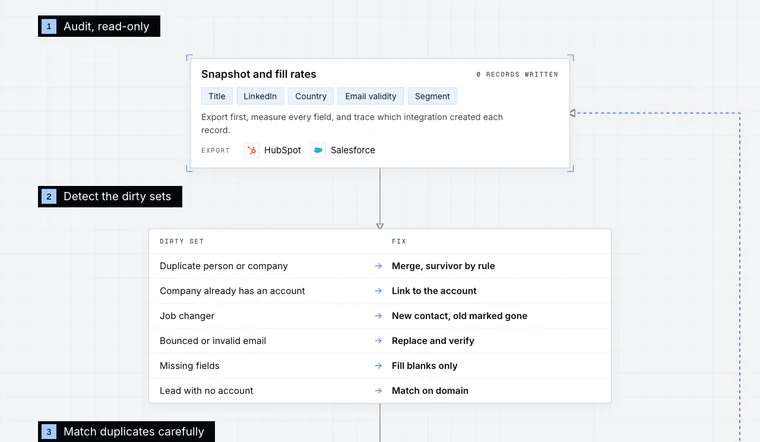Click the DIRTY SET column header

click(x=181, y=241)
